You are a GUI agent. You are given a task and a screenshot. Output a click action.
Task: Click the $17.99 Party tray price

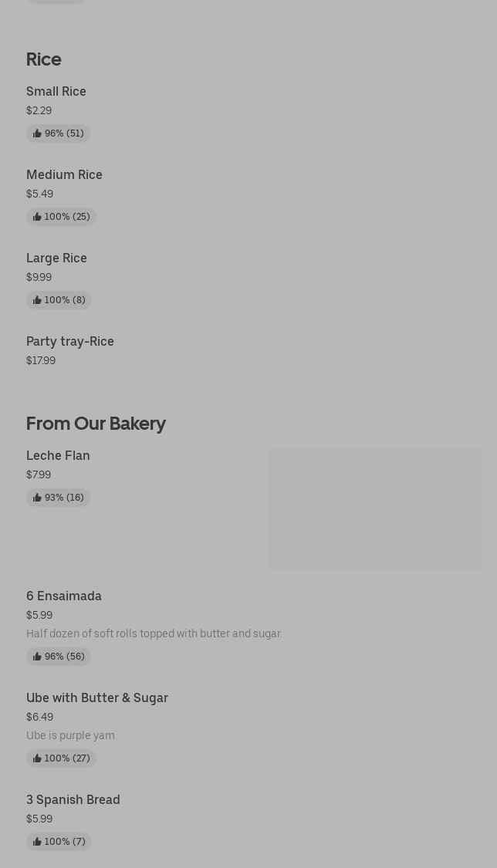pyautogui.click(x=41, y=360)
